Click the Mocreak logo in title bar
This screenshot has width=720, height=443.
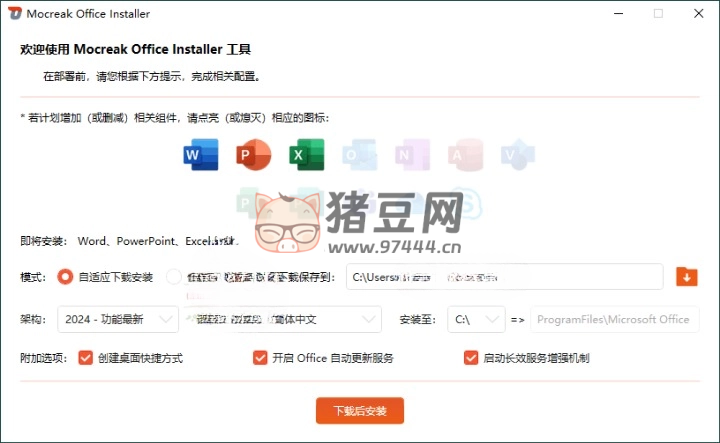15,13
